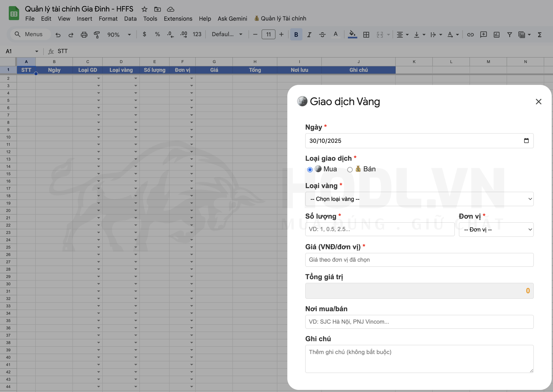Insert a comment via the toolbar icon

point(483,34)
